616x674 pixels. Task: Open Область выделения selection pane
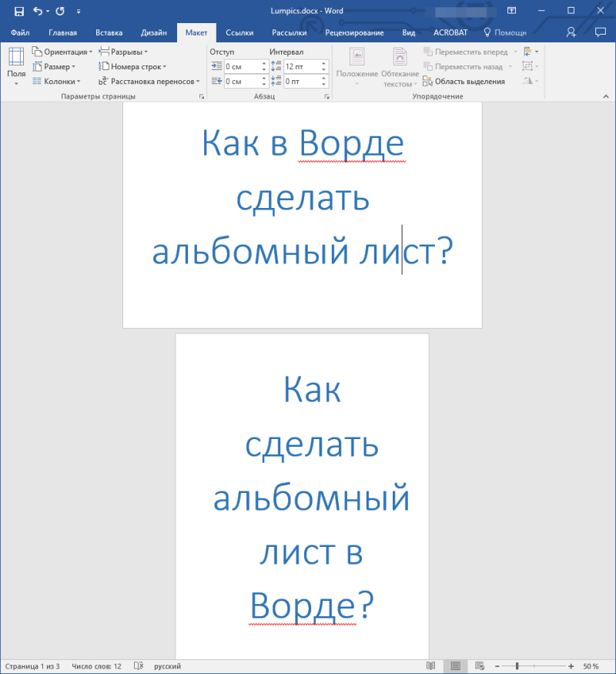tap(464, 81)
